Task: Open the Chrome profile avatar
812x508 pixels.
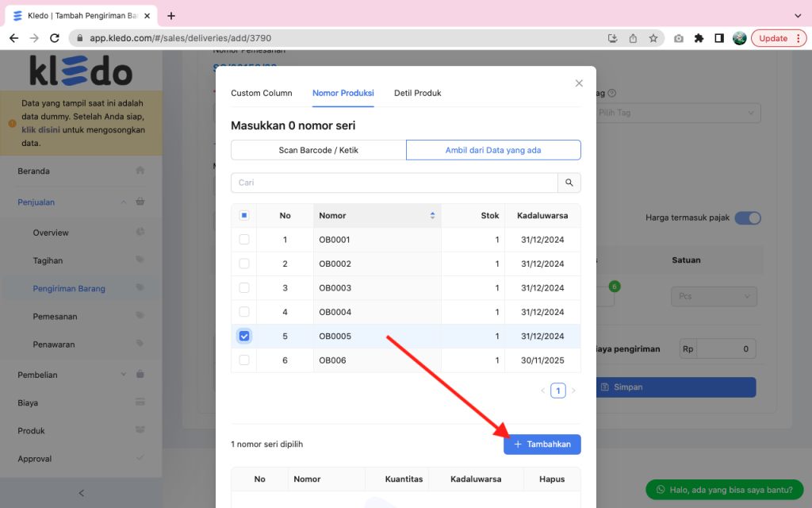Action: [x=740, y=38]
